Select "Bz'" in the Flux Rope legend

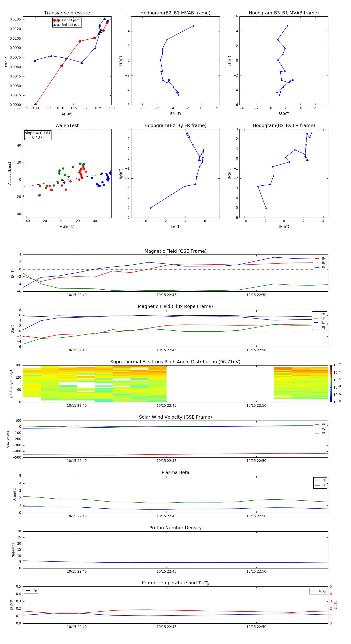(320, 323)
